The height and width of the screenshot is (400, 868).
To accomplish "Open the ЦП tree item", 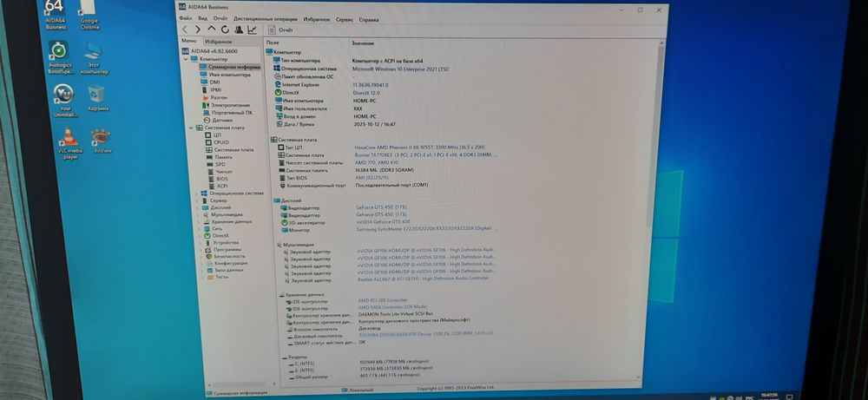I will [x=214, y=135].
